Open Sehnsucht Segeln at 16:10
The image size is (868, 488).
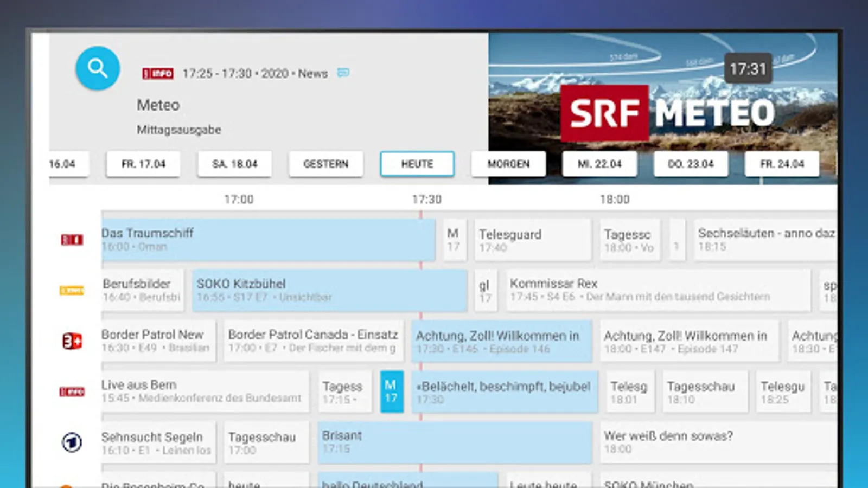158,442
